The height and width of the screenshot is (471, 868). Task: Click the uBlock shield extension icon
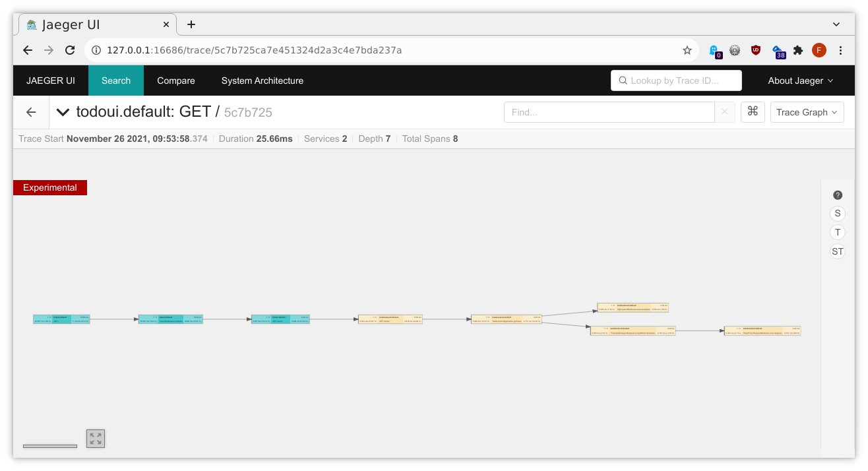point(756,50)
